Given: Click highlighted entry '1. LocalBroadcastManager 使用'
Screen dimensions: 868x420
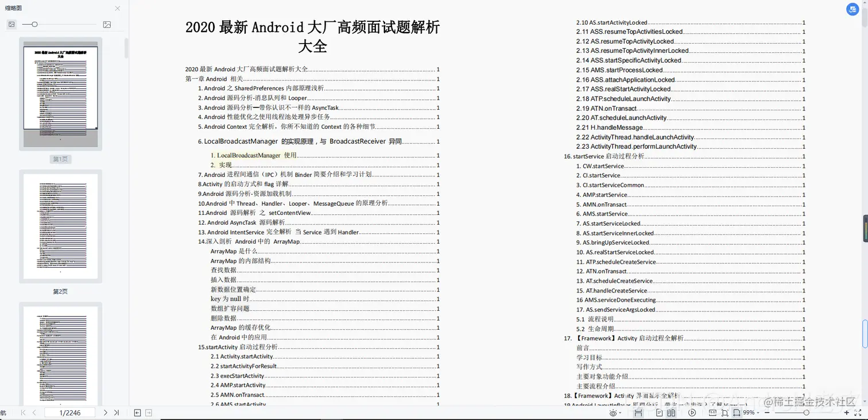Looking at the screenshot, I should (x=253, y=156).
